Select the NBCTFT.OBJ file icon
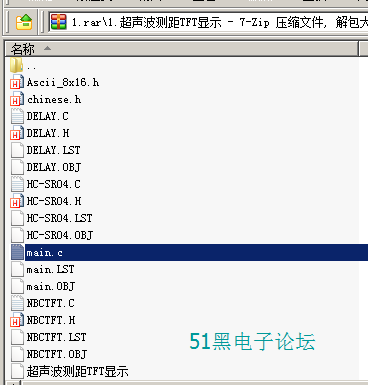Image resolution: width=368 pixels, height=385 pixels. click(x=17, y=354)
